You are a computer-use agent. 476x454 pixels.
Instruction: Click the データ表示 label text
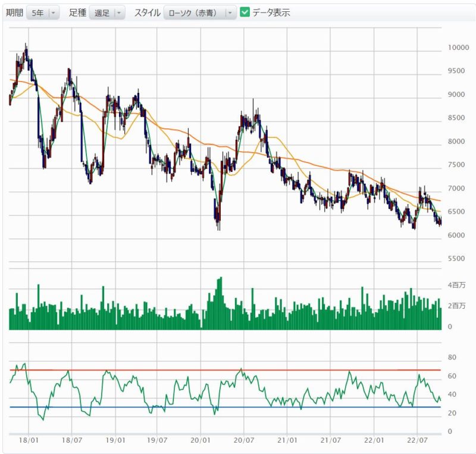point(271,12)
